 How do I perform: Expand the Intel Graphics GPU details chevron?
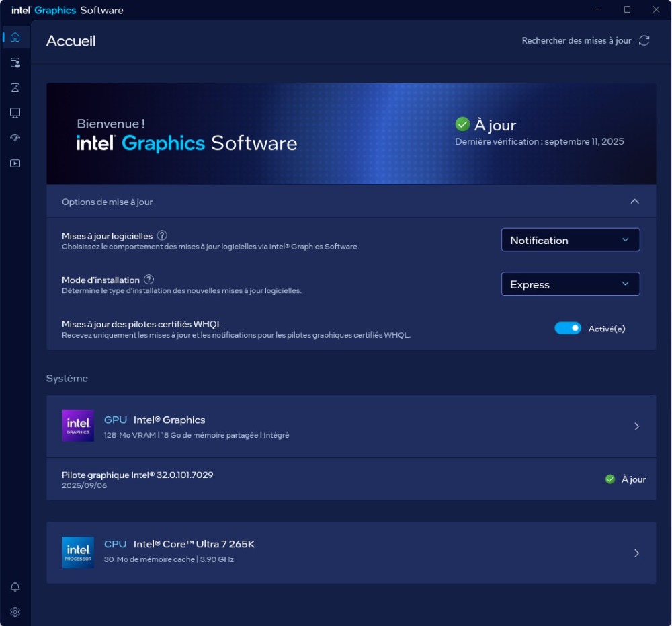pyautogui.click(x=636, y=426)
